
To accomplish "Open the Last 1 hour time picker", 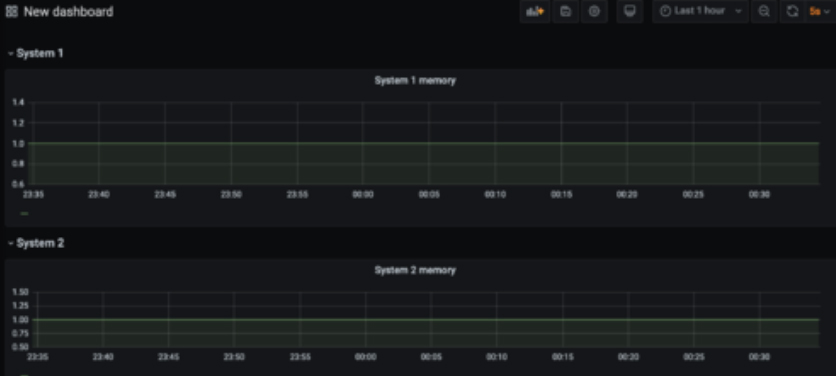I will [x=700, y=11].
